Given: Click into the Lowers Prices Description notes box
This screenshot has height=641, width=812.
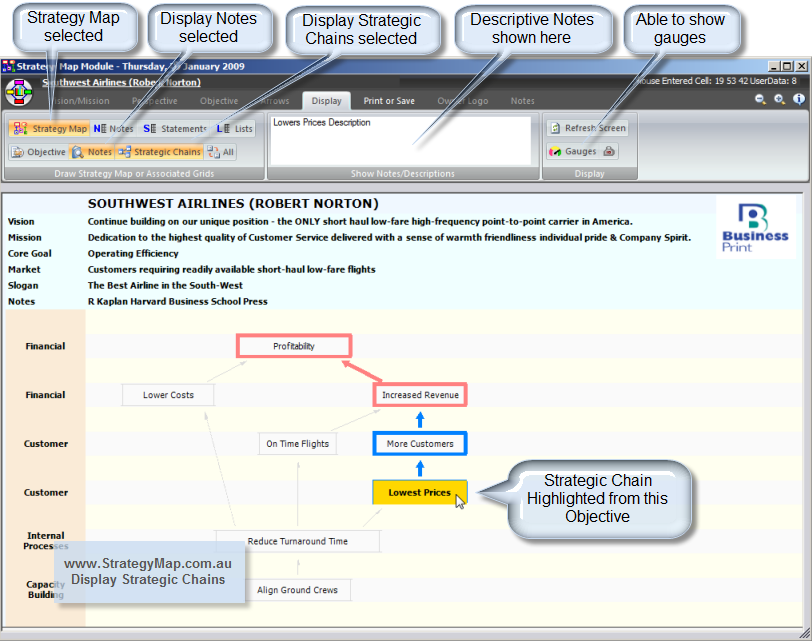Looking at the screenshot, I should (x=400, y=140).
